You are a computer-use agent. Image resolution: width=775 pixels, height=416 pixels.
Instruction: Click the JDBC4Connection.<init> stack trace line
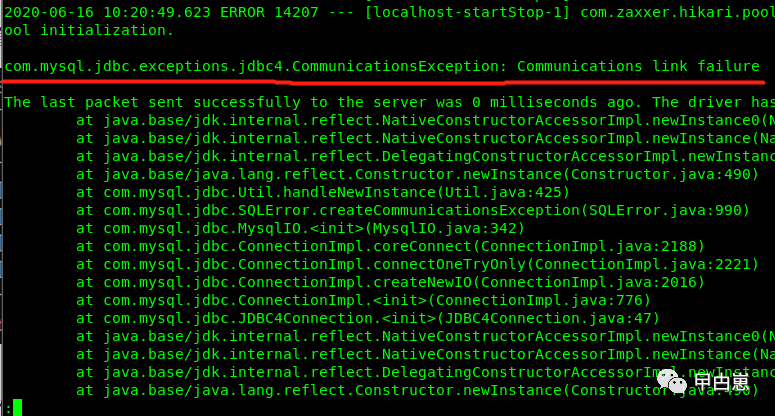pyautogui.click(x=368, y=318)
